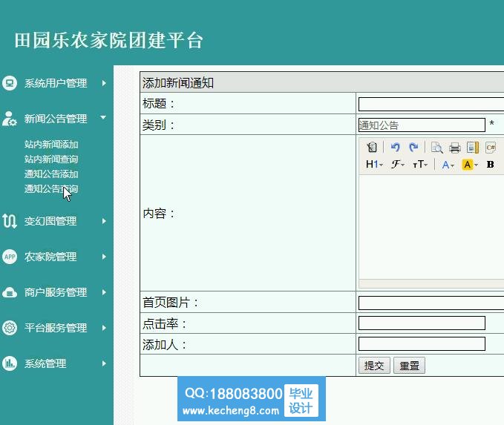Open the 商户服务管理 menu item

(x=56, y=292)
